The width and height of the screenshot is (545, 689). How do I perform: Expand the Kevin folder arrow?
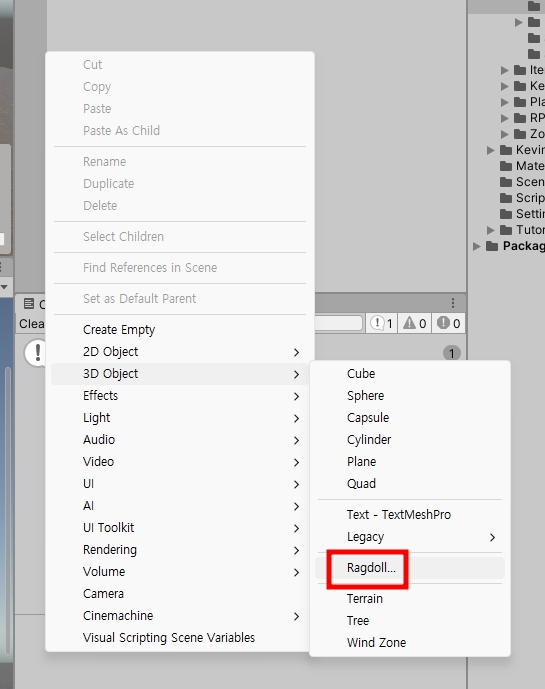click(x=490, y=150)
